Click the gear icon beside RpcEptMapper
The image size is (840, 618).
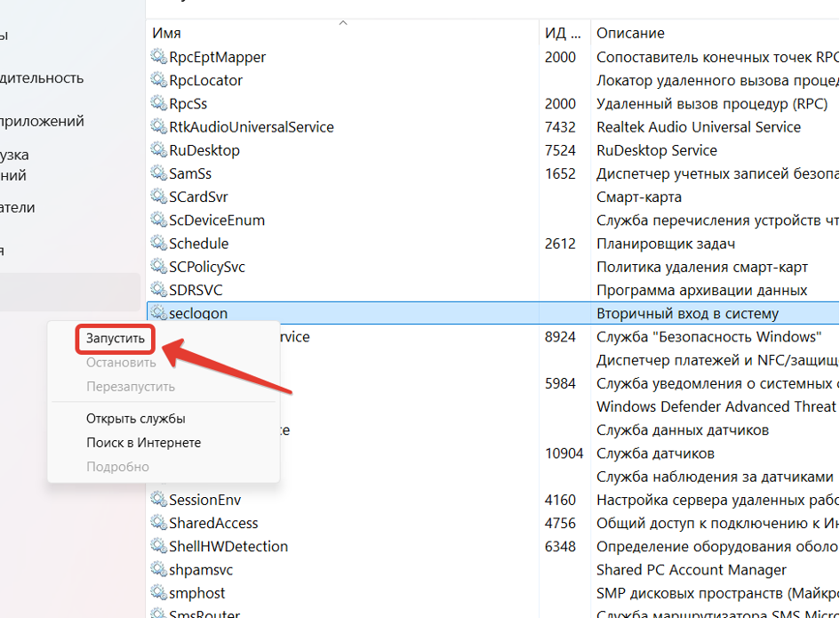coord(159,57)
